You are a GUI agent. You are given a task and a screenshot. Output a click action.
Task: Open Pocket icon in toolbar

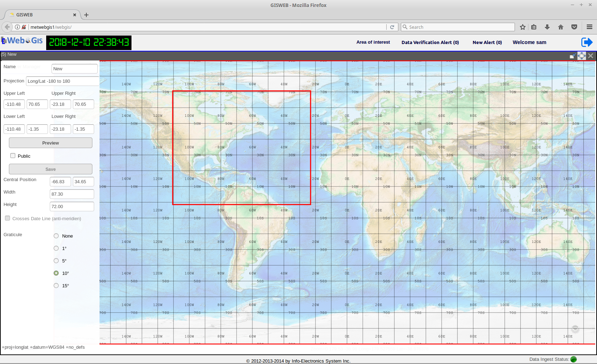[x=574, y=27]
